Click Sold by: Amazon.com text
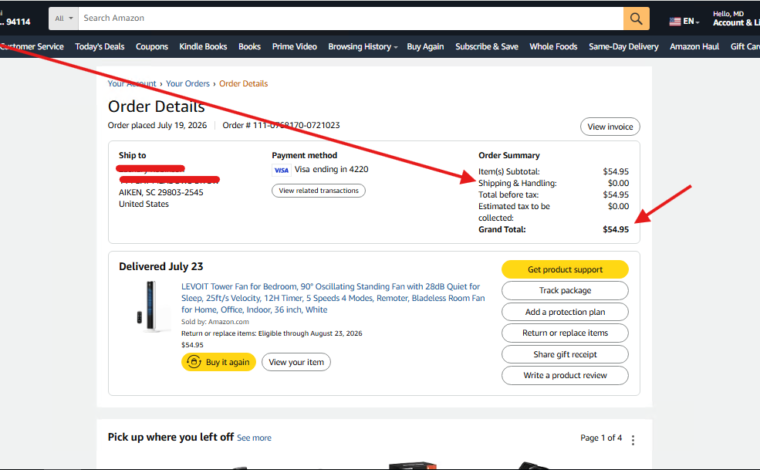Viewport: 760px width, 470px height. click(215, 322)
